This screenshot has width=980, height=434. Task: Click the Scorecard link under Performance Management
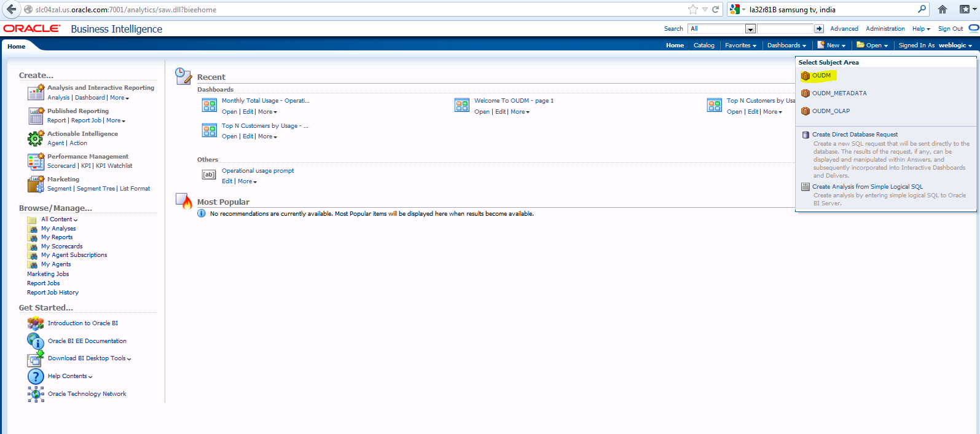pos(61,166)
